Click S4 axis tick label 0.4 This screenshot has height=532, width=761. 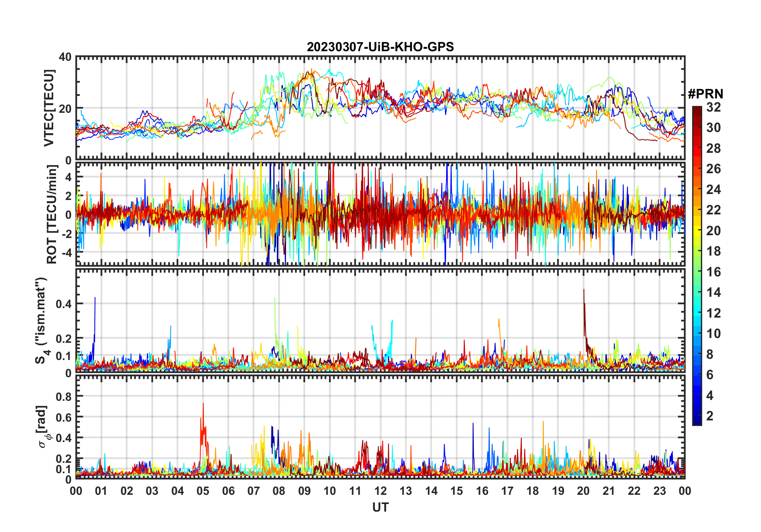(64, 304)
